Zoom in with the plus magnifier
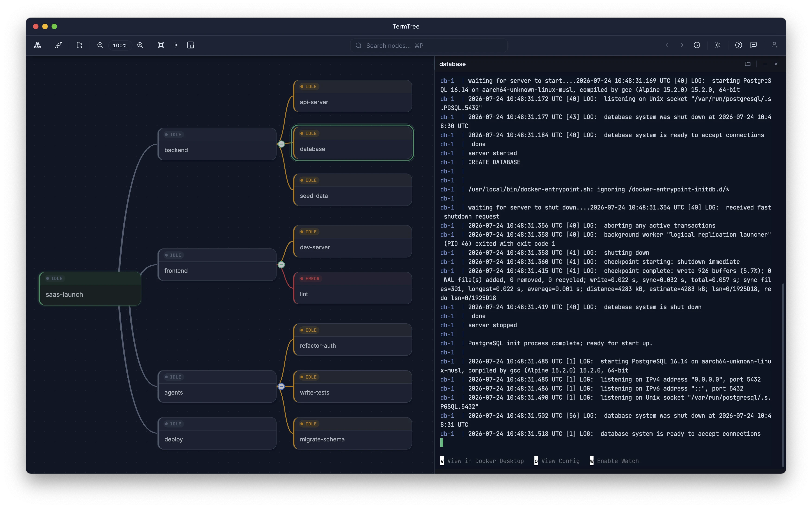This screenshot has height=508, width=812. pos(140,45)
